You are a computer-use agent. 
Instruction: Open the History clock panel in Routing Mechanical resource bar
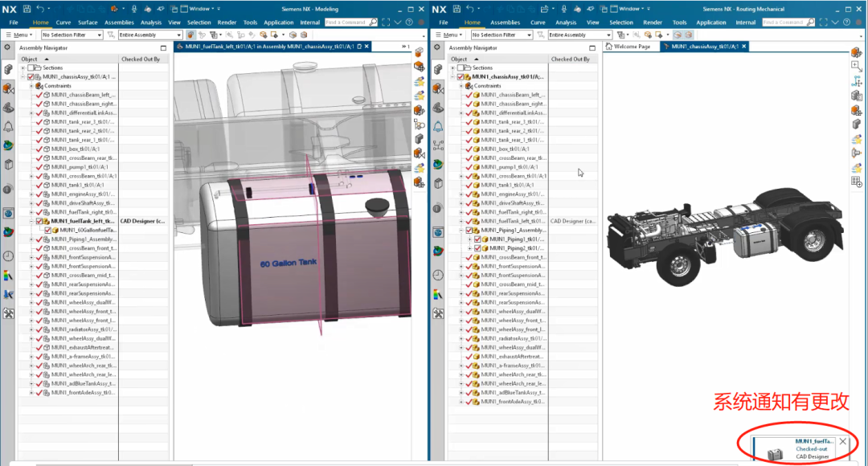(x=438, y=275)
